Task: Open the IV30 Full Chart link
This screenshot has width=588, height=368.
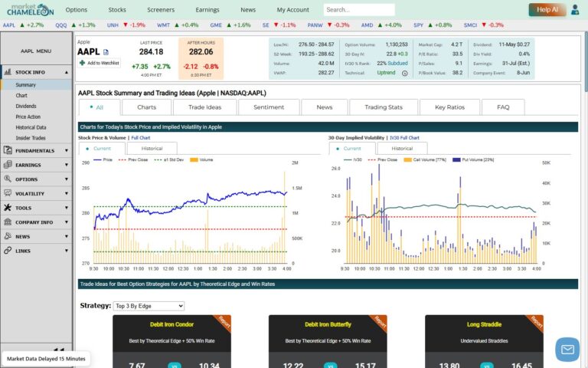Action: tap(404, 138)
